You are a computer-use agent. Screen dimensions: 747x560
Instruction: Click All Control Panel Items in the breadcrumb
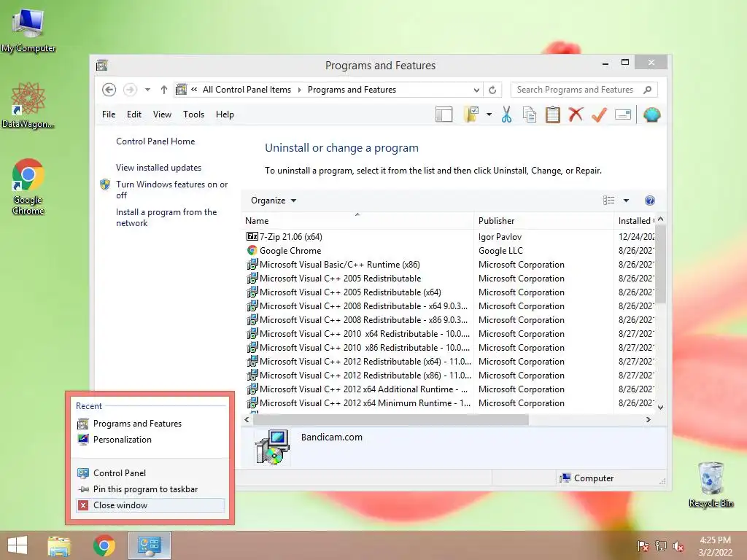[x=247, y=90]
